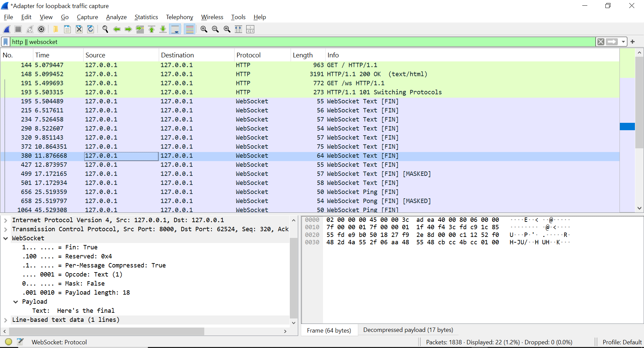The image size is (644, 348).
Task: Open the Telephony menu
Action: 179,17
